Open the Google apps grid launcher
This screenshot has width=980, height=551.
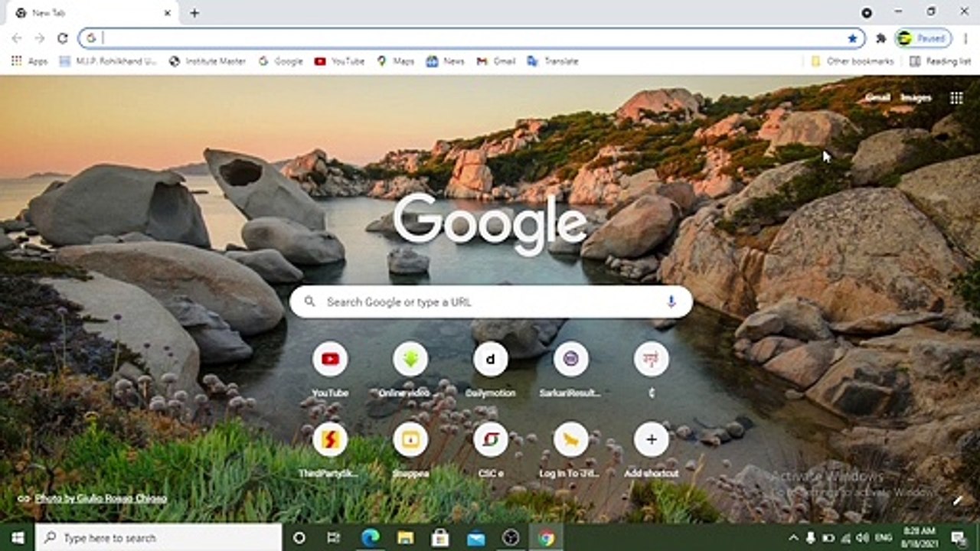(x=956, y=97)
